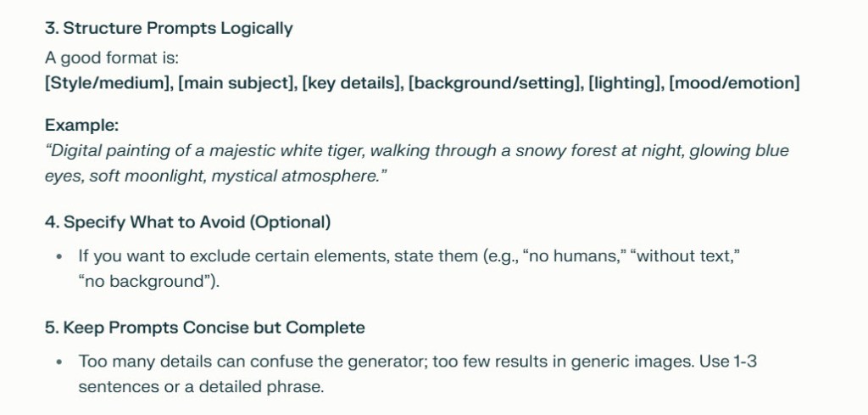Click the bullet point under Specify What to Avoid
868x415 pixels.
point(59,256)
